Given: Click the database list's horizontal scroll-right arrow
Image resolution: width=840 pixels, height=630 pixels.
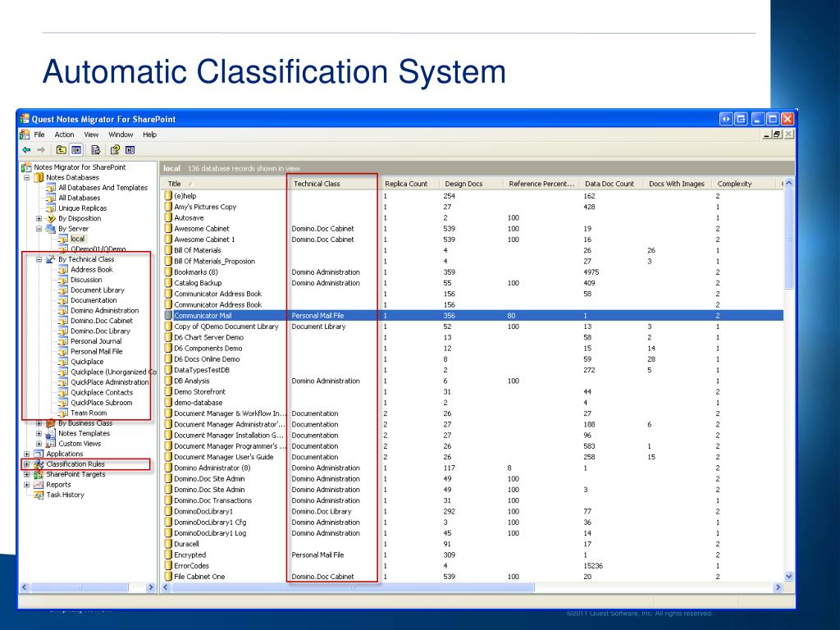Looking at the screenshot, I should click(778, 587).
